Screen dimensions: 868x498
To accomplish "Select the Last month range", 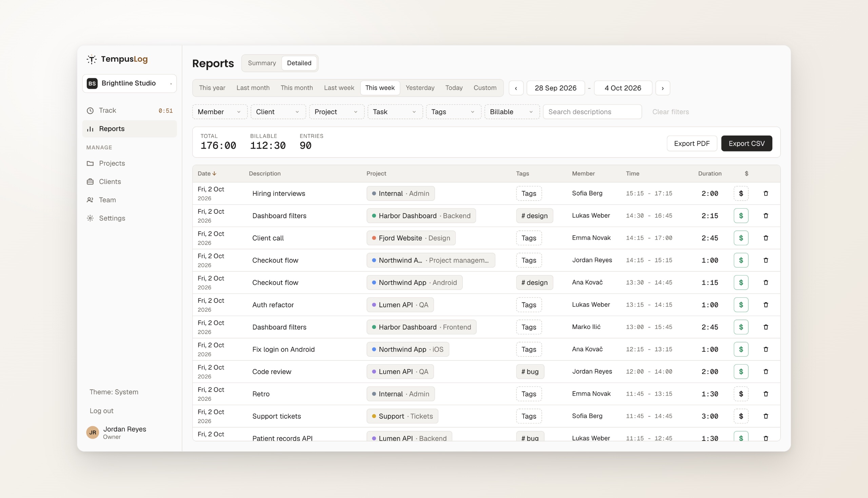I will [x=253, y=88].
